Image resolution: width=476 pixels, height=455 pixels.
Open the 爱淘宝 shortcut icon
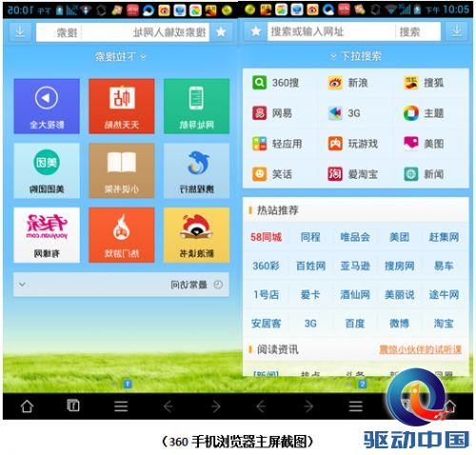335,174
